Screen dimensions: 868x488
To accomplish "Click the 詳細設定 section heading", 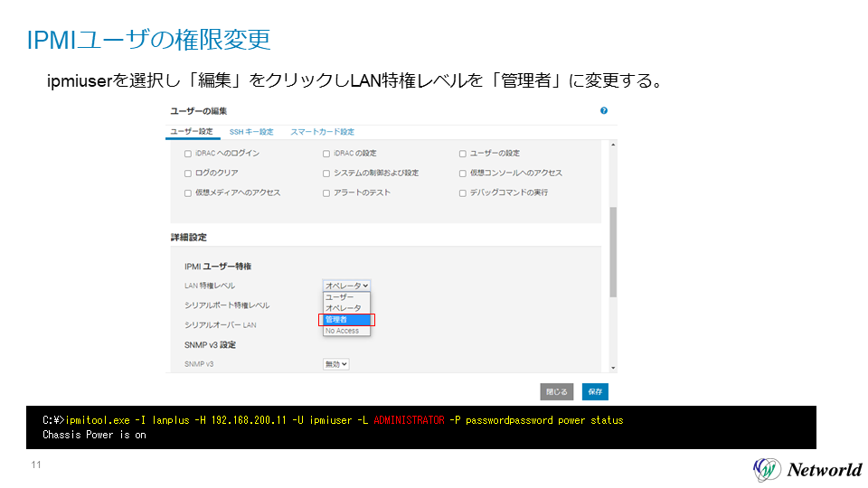I will coord(189,238).
